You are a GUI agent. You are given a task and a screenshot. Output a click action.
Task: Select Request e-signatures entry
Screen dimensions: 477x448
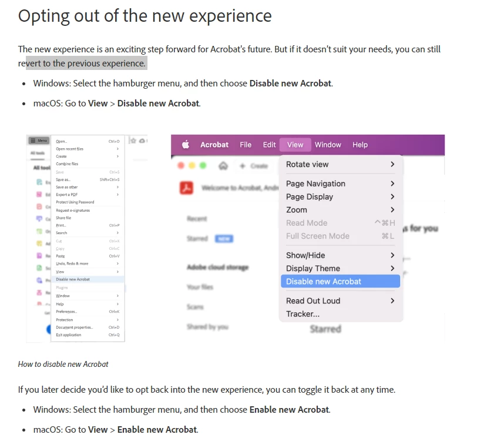click(88, 210)
